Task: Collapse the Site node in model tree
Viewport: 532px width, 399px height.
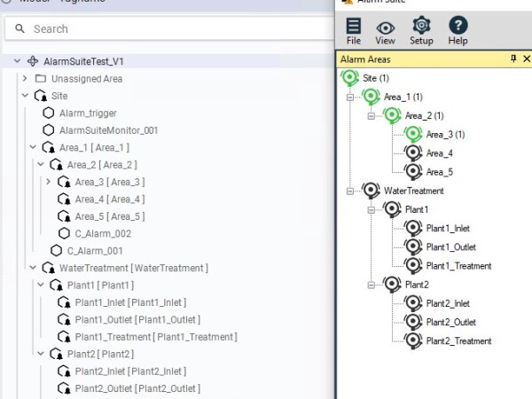Action: tap(25, 96)
